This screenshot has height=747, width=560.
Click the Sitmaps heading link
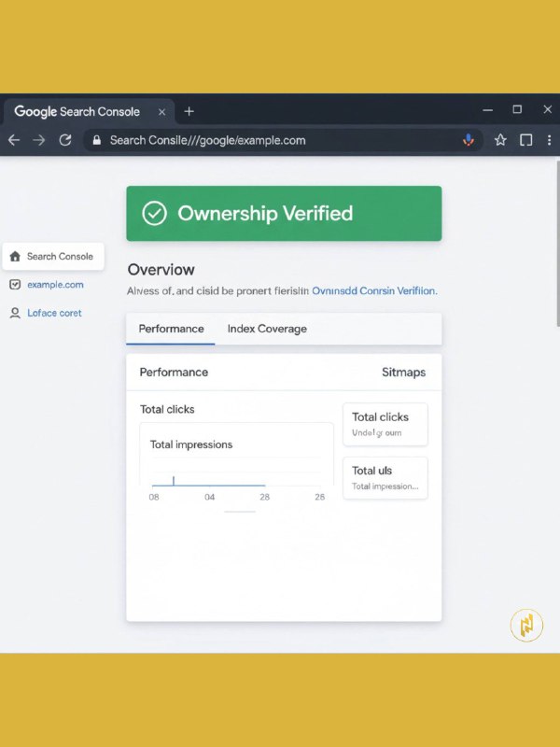coord(403,372)
